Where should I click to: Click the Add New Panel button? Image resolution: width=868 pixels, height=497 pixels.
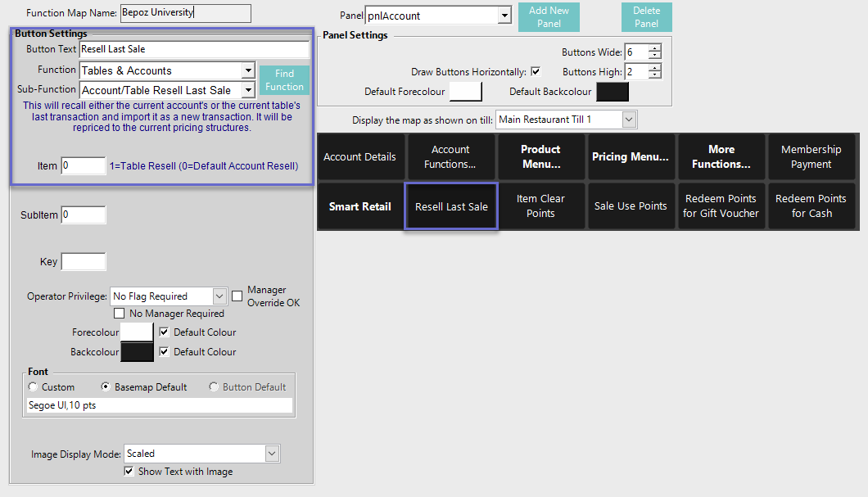[549, 17]
